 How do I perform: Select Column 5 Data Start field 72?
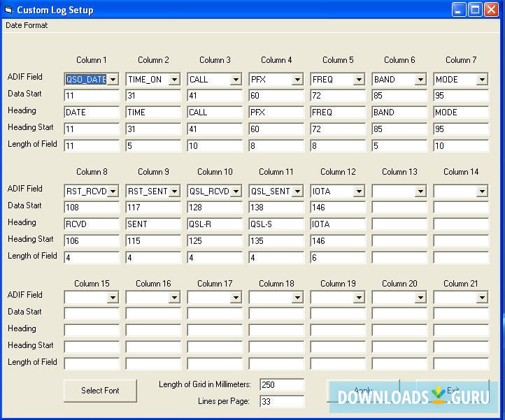tap(338, 96)
